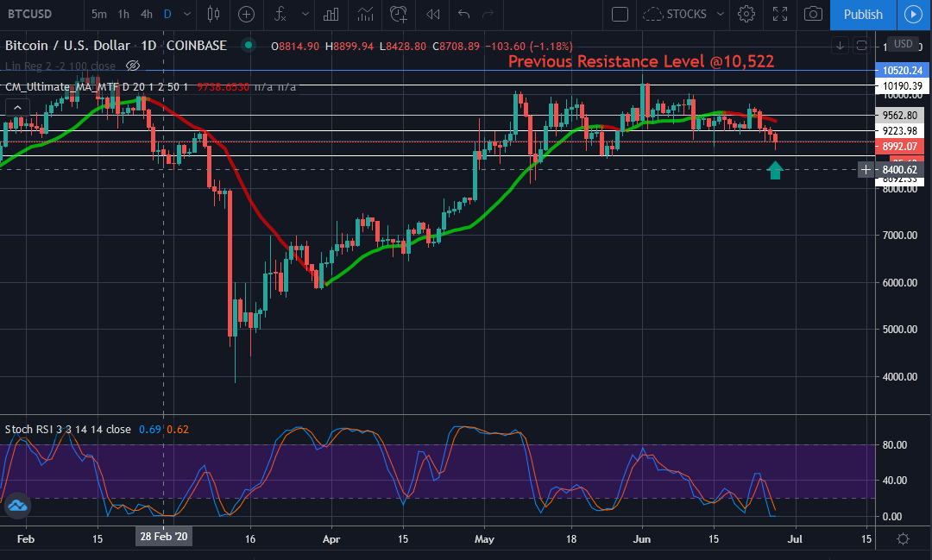932x560 pixels.
Task: Switch to the 5m timeframe
Action: coord(99,14)
